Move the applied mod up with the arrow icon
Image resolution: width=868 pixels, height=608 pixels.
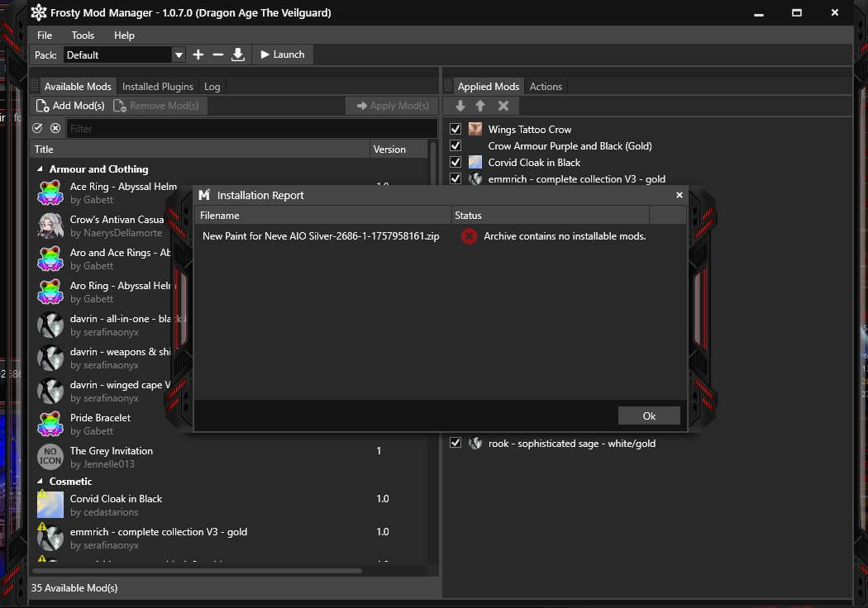(x=480, y=106)
